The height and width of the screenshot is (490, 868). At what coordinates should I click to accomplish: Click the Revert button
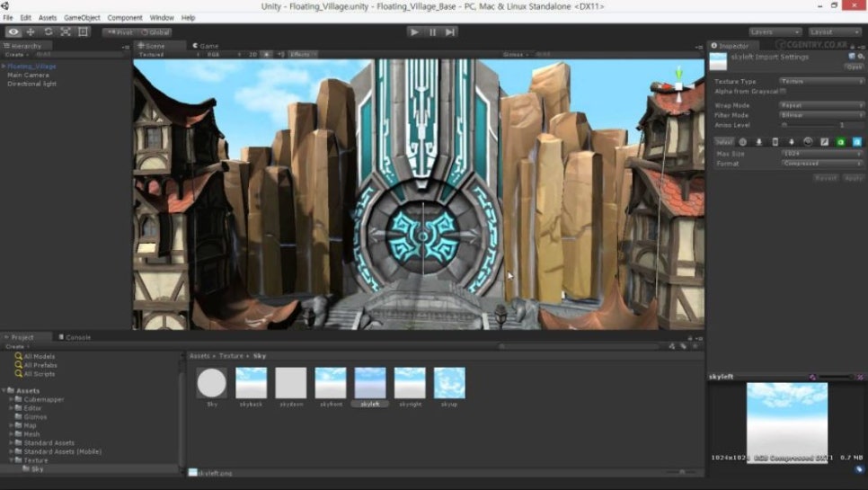tap(826, 178)
